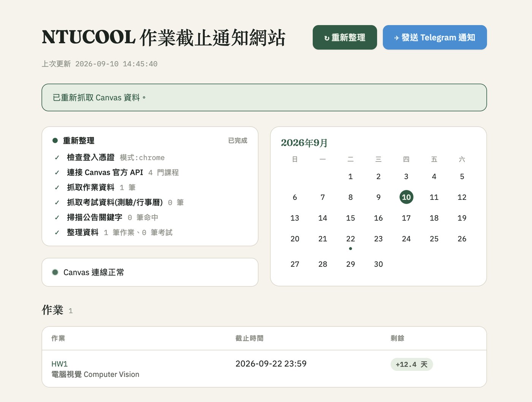Select September 26 in the calendar
The height and width of the screenshot is (402, 532).
462,239
